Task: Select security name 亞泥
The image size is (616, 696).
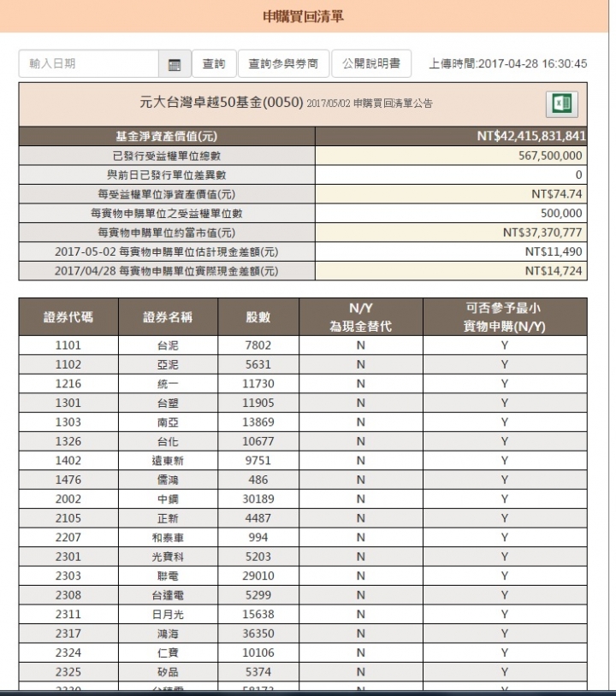Action: [168, 364]
